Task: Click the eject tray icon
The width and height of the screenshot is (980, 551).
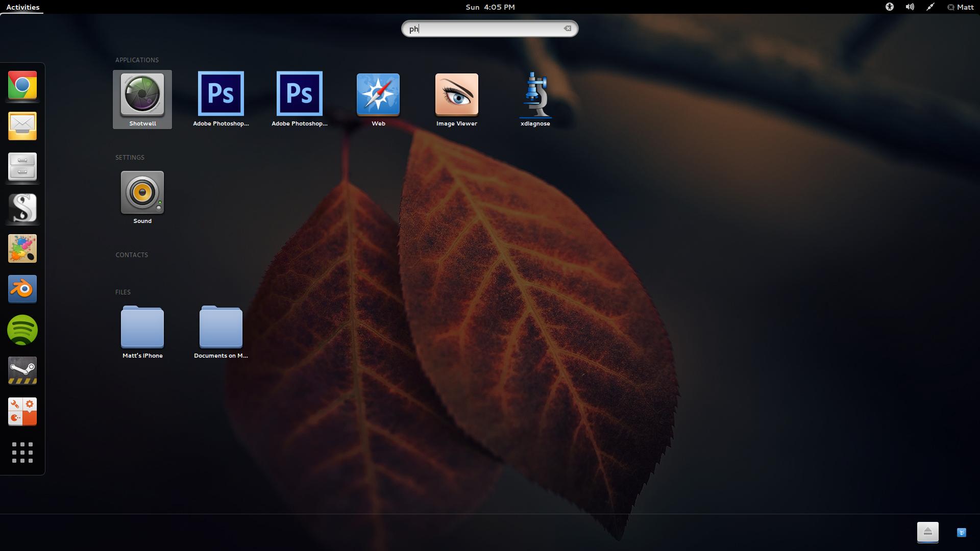Action: click(927, 532)
